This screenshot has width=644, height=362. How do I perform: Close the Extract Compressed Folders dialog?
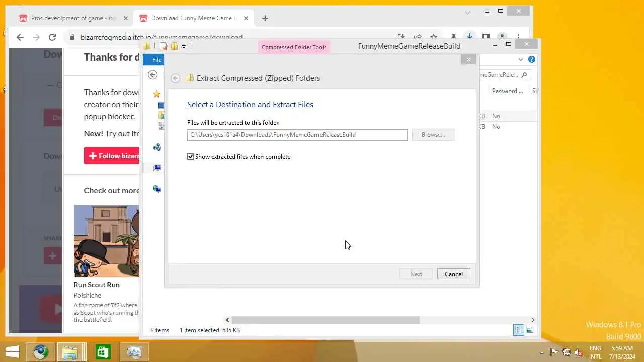click(x=468, y=60)
